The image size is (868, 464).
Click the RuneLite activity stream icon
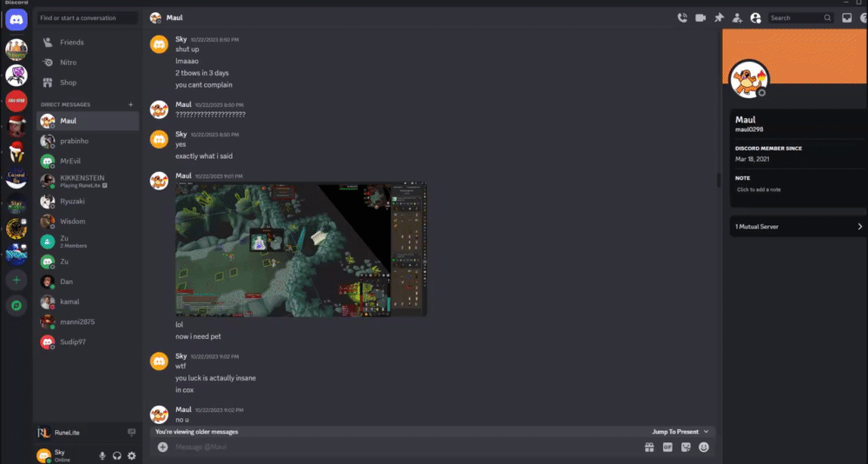131,433
